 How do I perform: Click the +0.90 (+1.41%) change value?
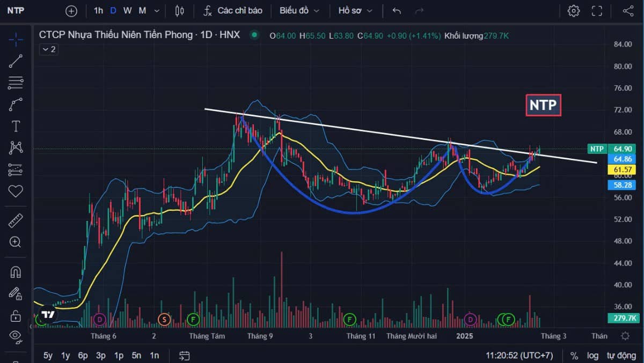pos(414,35)
